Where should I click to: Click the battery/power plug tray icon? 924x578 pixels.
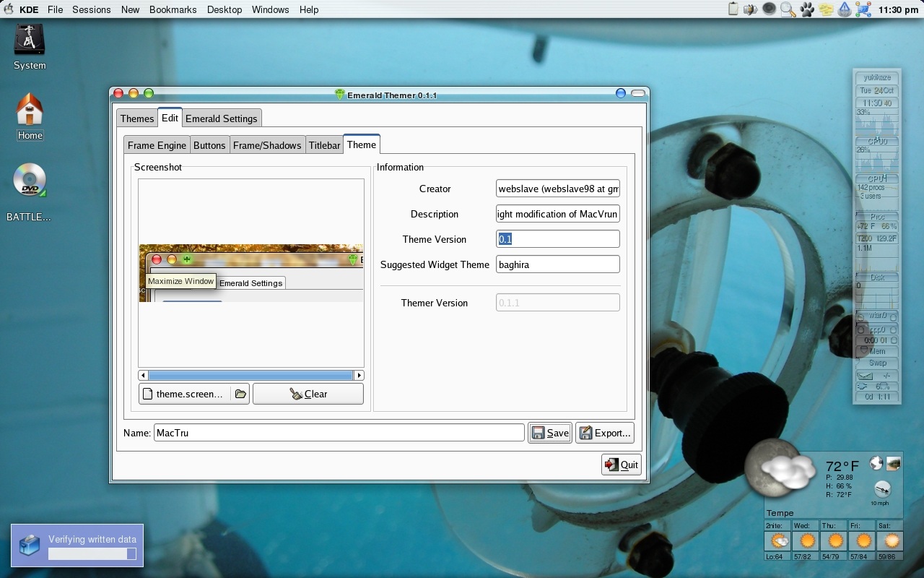[x=751, y=9]
